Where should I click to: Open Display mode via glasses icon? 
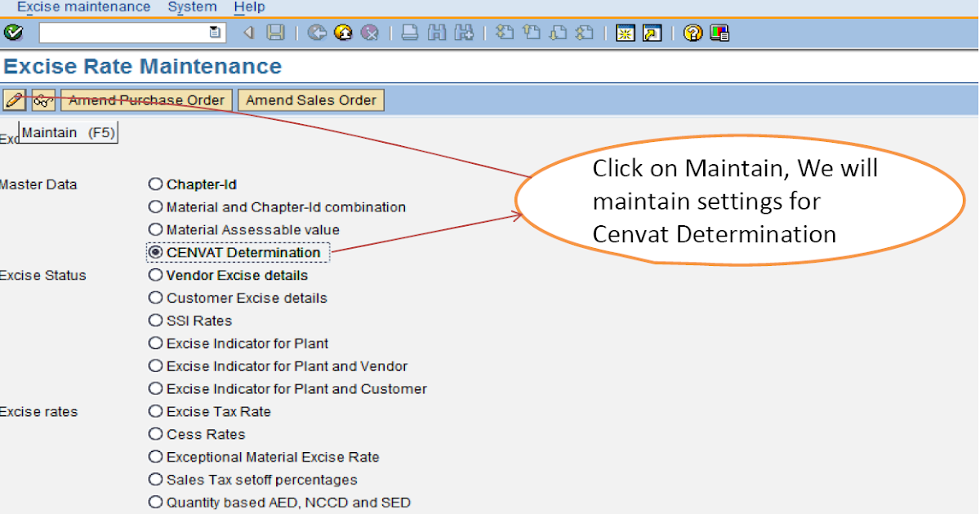pos(42,100)
